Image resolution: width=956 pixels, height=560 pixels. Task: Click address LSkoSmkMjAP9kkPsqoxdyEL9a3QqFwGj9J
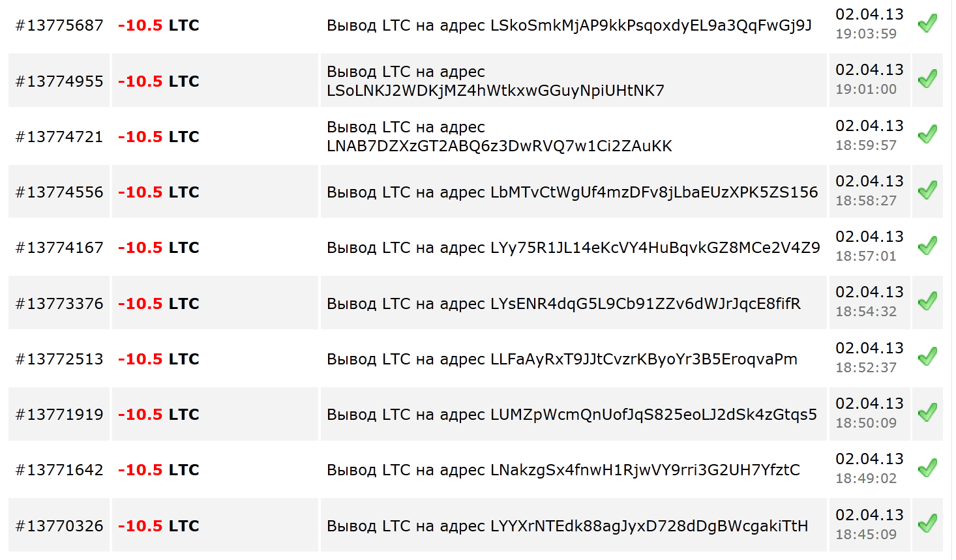point(651,25)
